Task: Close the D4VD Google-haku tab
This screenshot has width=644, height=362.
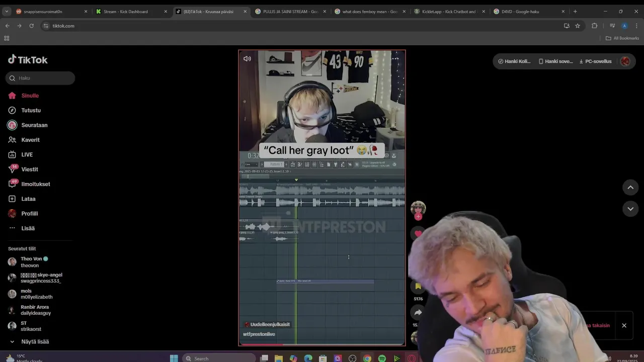Action: coord(563,11)
